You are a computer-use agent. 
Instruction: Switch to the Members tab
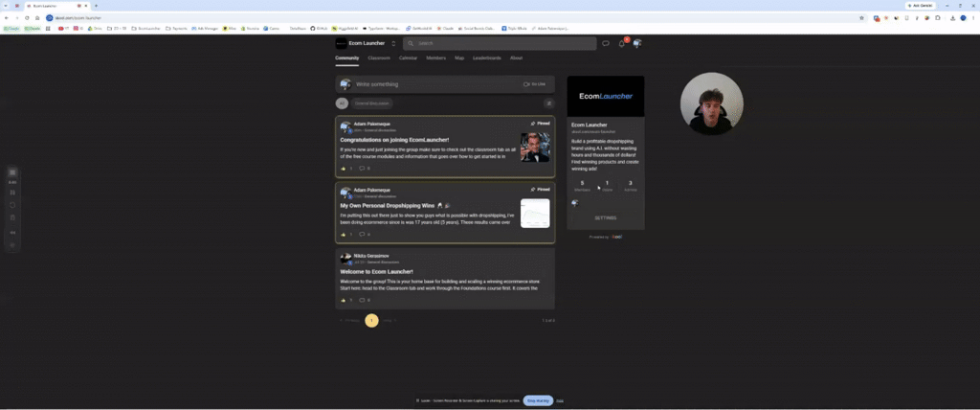pyautogui.click(x=435, y=58)
